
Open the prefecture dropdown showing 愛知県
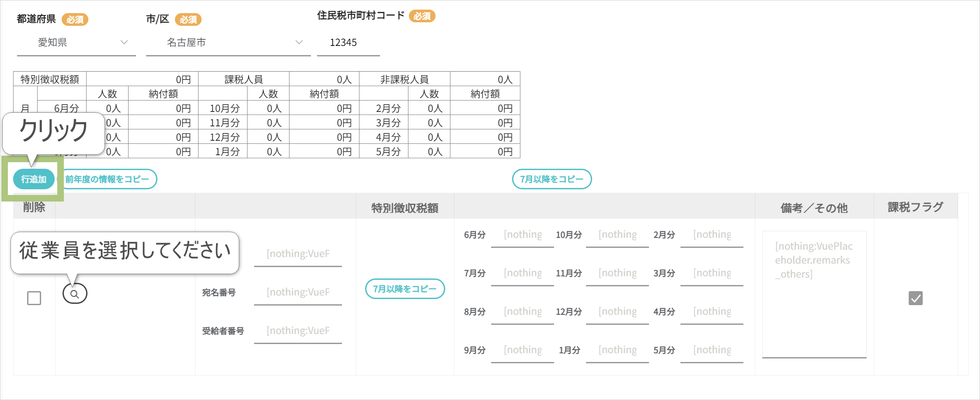click(x=76, y=42)
